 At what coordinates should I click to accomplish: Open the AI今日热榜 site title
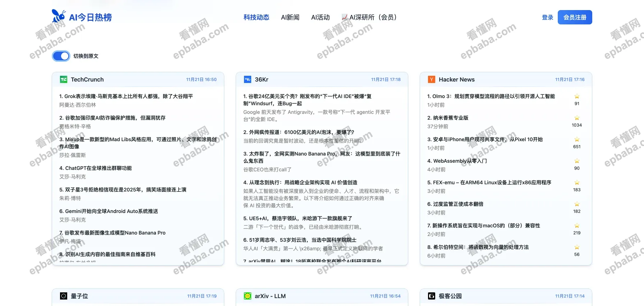point(90,17)
